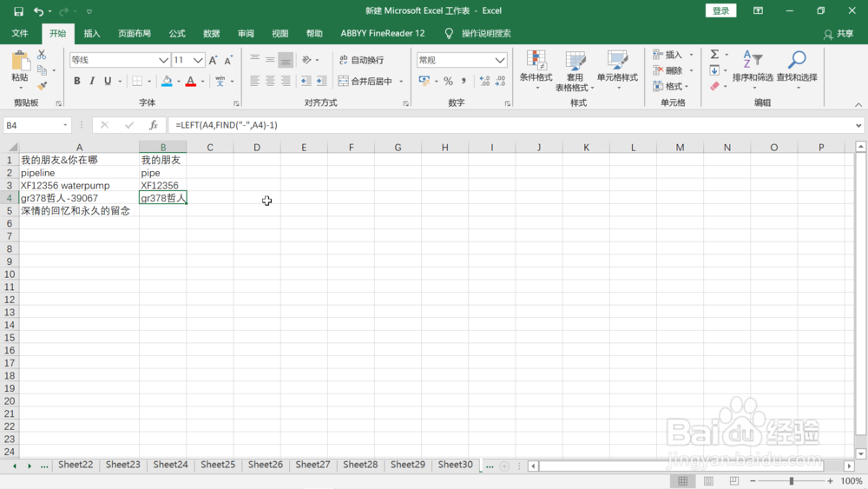
Task: Toggle underline formatting
Action: [x=108, y=82]
